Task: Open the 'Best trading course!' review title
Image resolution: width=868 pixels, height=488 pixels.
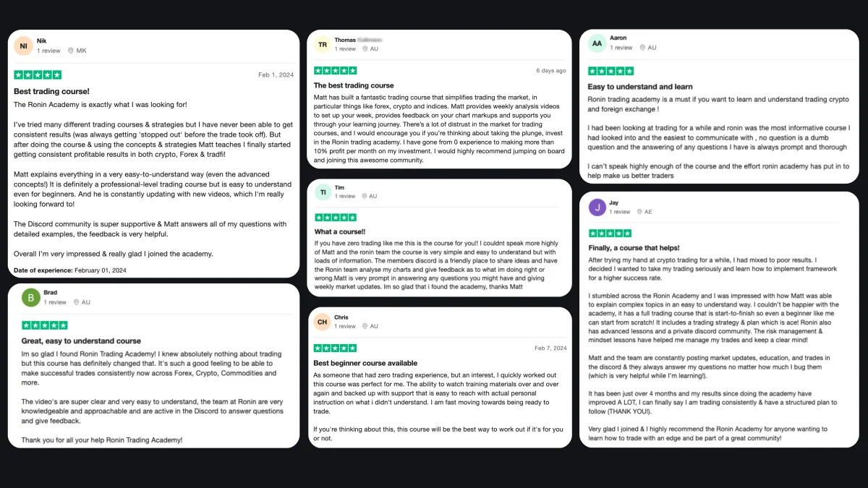Action: pos(51,91)
